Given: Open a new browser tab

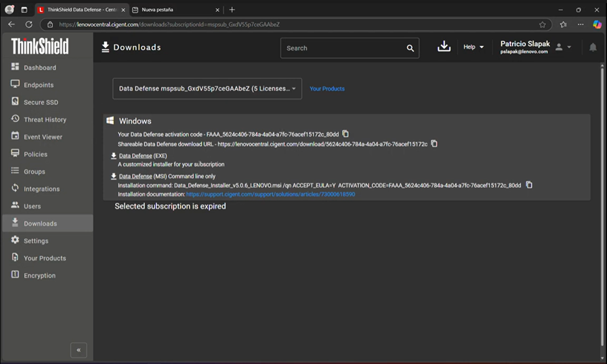Looking at the screenshot, I should coord(232,10).
